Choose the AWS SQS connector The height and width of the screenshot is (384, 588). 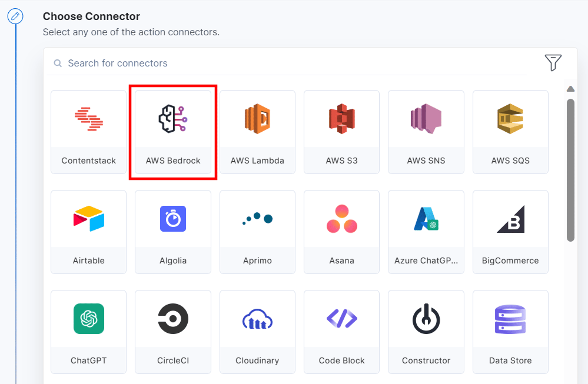tap(510, 132)
